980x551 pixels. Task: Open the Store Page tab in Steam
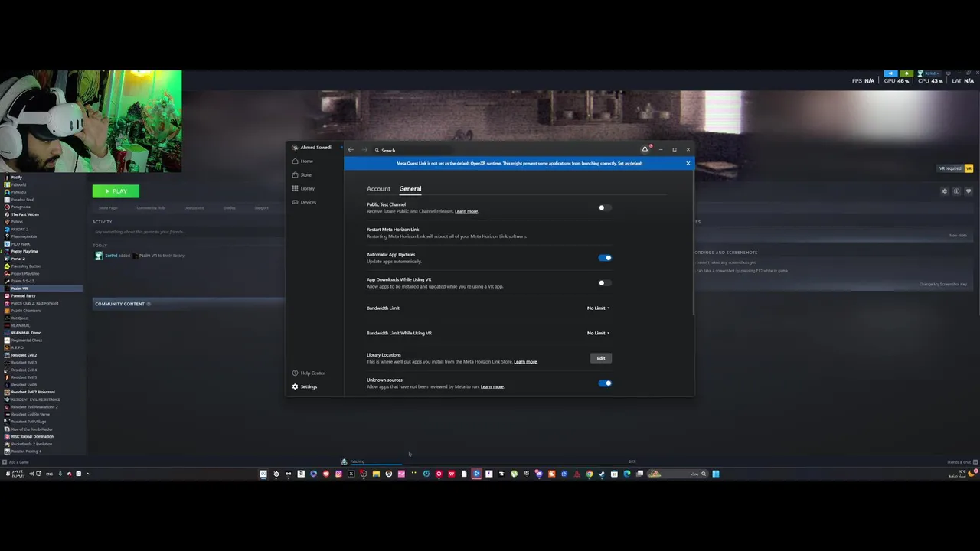point(108,207)
